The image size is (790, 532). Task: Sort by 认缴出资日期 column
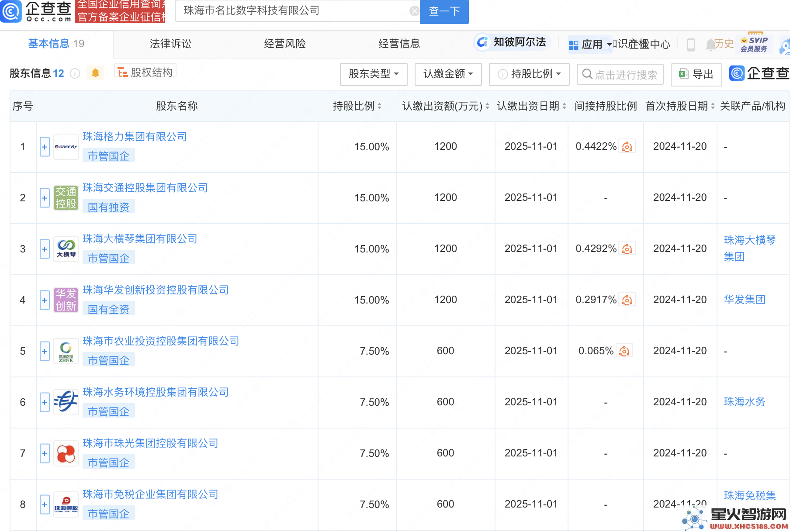(x=564, y=106)
